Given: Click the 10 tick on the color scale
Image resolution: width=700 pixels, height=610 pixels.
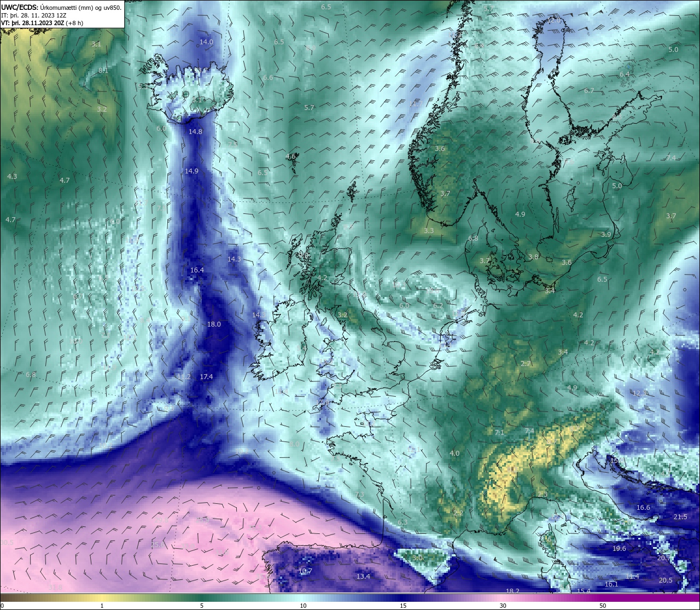Looking at the screenshot, I should [303, 606].
